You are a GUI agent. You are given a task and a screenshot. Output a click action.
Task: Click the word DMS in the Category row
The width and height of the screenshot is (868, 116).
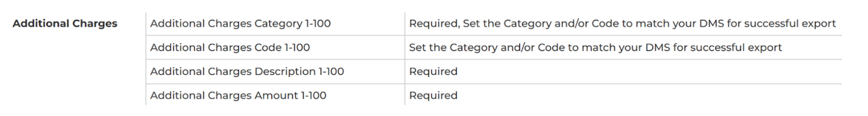click(712, 24)
